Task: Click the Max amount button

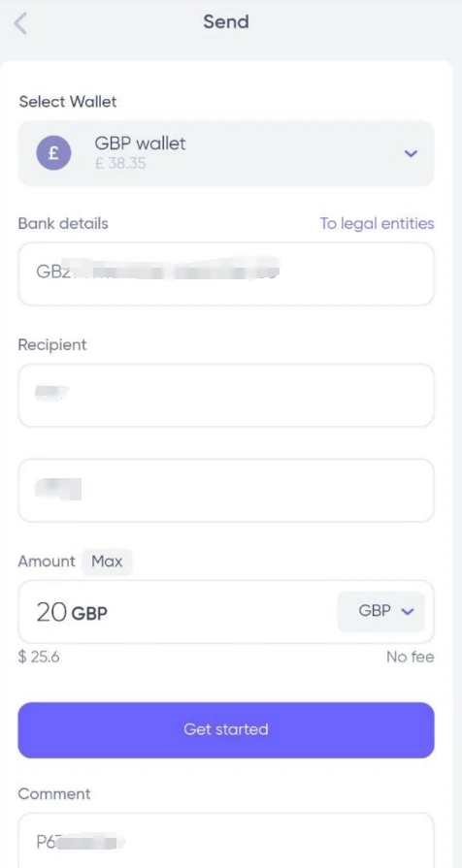Action: pyautogui.click(x=107, y=562)
